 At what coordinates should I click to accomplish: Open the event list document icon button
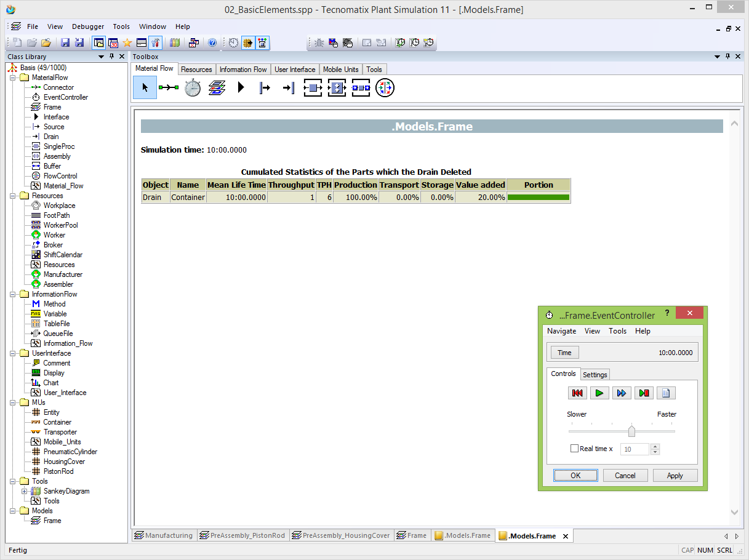point(666,393)
